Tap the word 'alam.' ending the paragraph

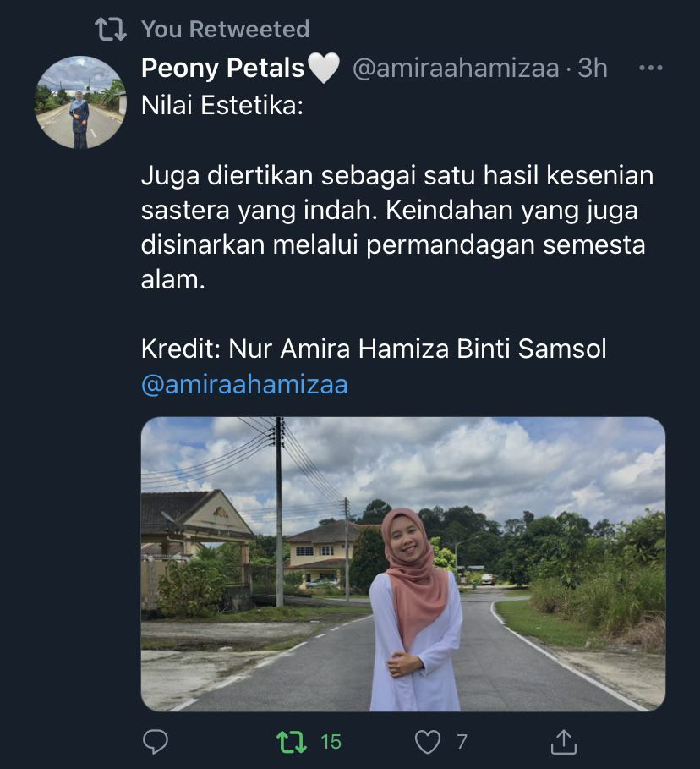[x=173, y=280]
